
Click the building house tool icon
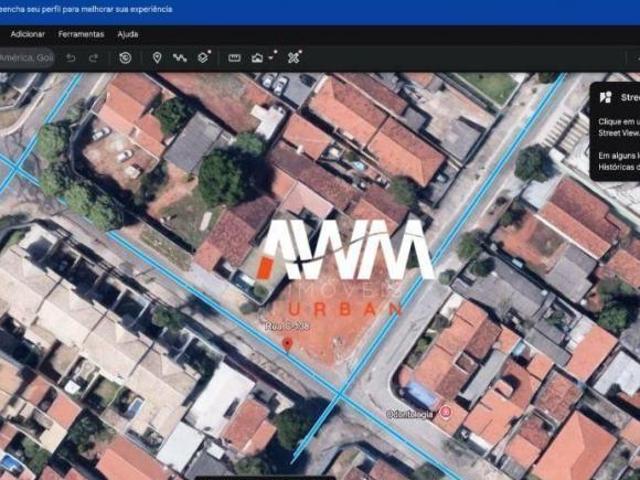click(257, 58)
